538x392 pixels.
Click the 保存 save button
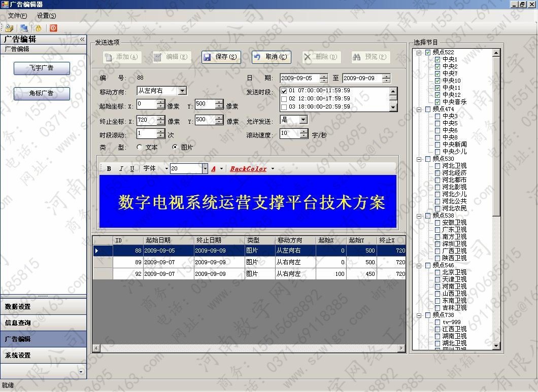pyautogui.click(x=221, y=57)
